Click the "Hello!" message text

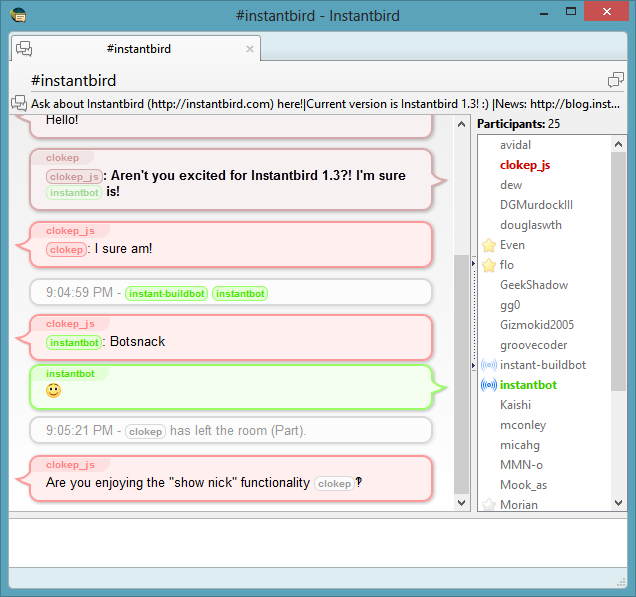[62, 120]
